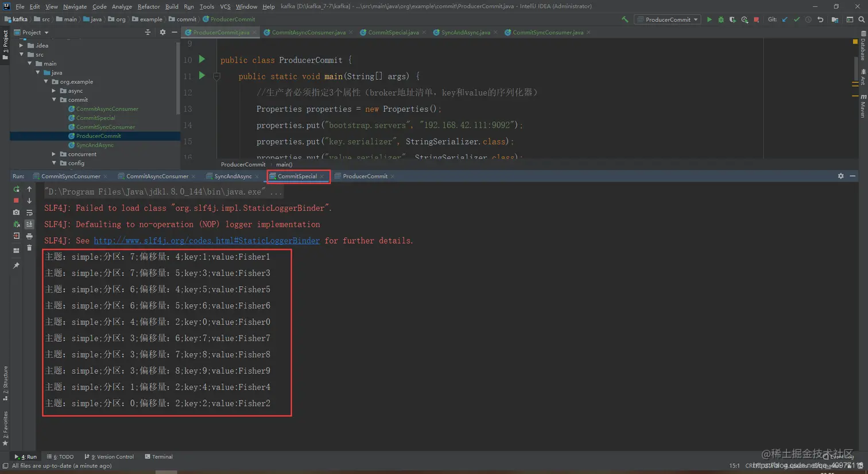
Task: Clear console with the trash icon
Action: (x=29, y=248)
